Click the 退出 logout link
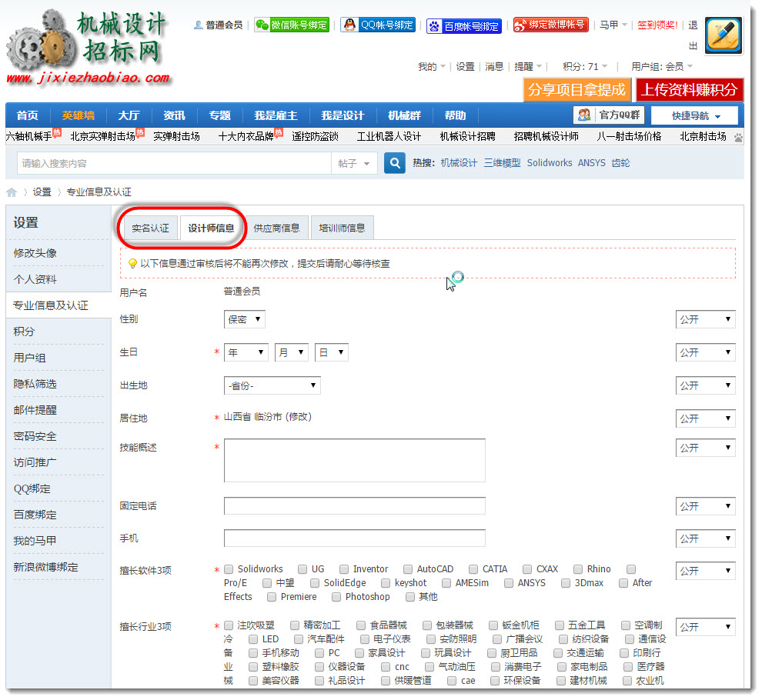 [x=693, y=35]
